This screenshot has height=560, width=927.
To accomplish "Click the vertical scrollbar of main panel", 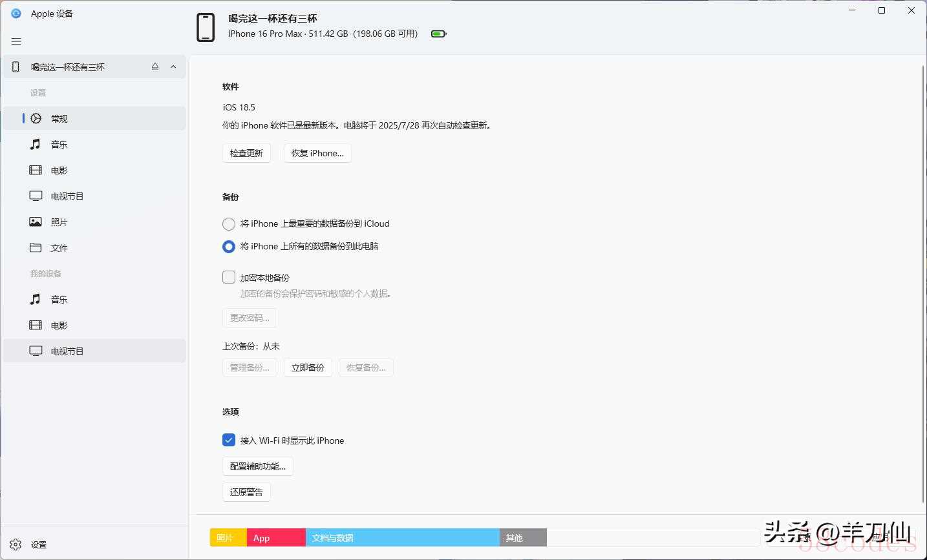I will (x=922, y=283).
